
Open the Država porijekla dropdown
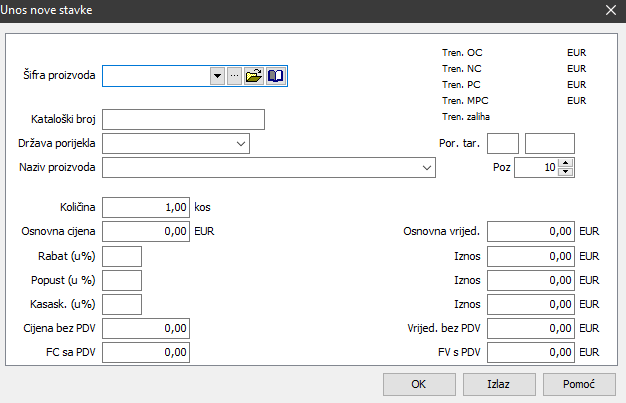click(x=241, y=144)
